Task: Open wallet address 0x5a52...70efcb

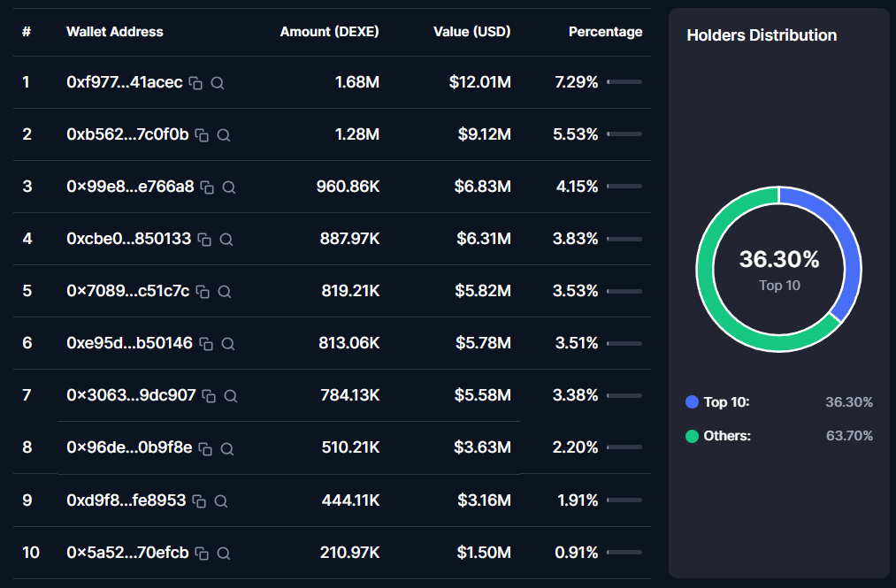Action: click(127, 553)
